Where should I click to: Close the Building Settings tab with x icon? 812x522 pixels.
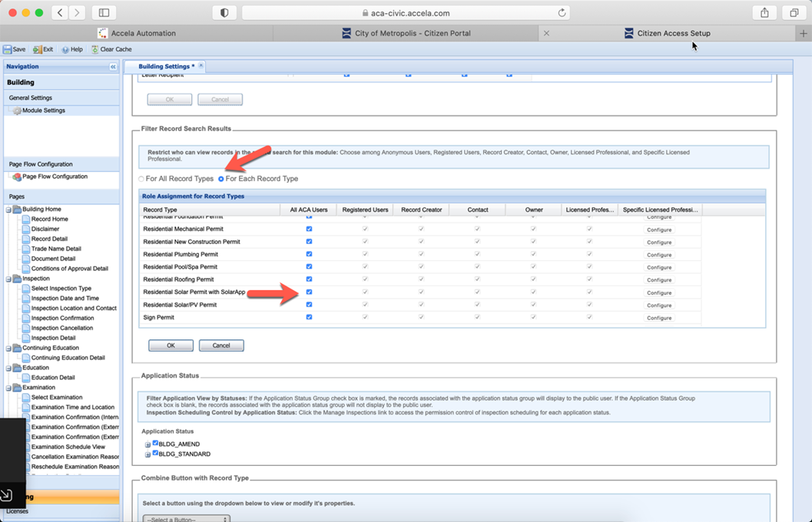point(201,66)
